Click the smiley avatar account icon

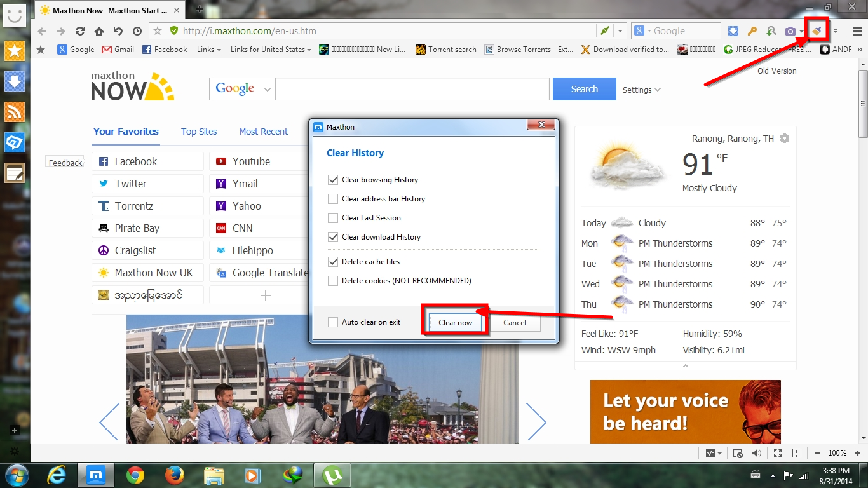(x=15, y=15)
